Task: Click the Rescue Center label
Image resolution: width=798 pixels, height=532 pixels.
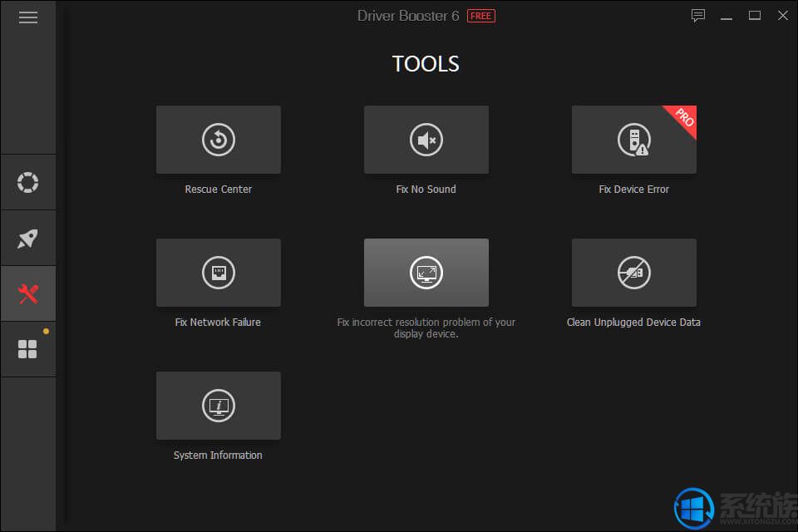Action: click(x=219, y=190)
